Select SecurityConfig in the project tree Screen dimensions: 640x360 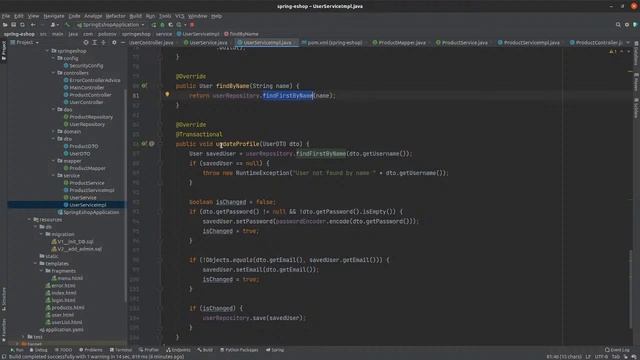pyautogui.click(x=84, y=66)
